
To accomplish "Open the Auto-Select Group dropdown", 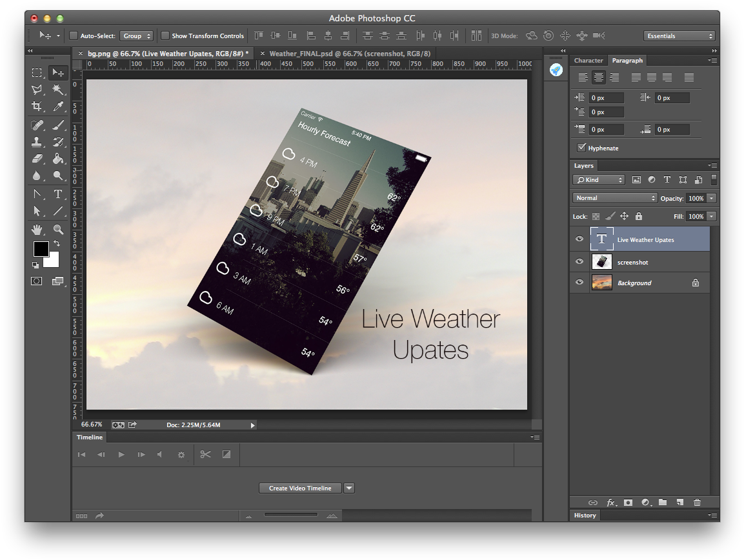I will 137,35.
